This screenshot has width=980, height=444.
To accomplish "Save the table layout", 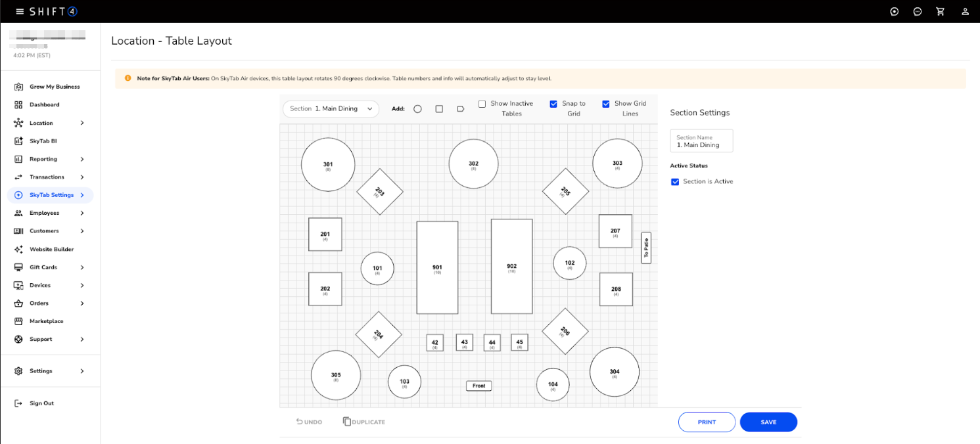I will tap(768, 422).
